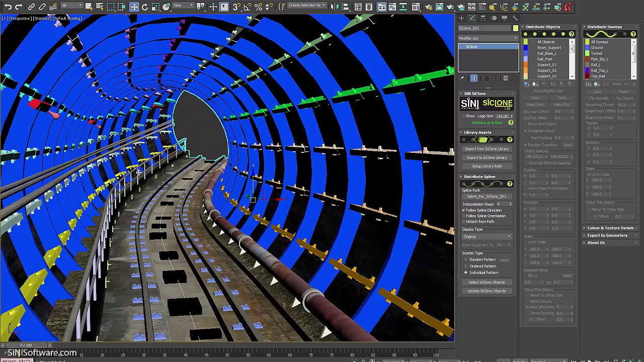
Task: Open the Render Setup teapot icon
Action: [x=428, y=7]
